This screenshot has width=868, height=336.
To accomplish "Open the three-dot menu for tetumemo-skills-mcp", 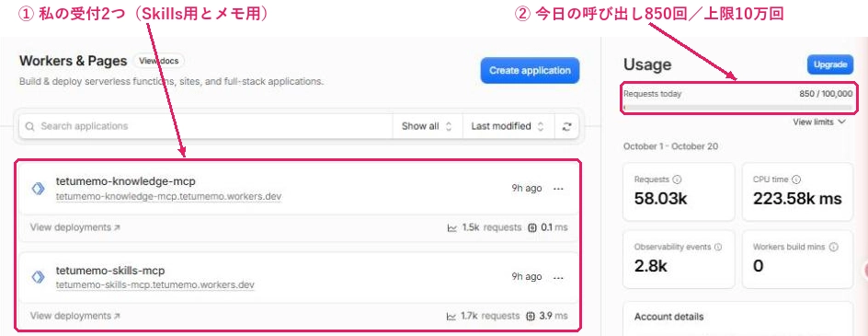I will 558,277.
